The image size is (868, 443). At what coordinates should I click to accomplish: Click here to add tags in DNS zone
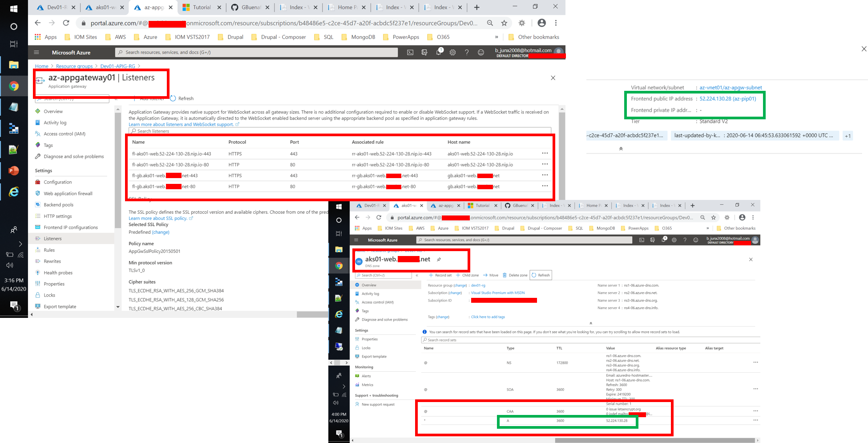point(488,317)
